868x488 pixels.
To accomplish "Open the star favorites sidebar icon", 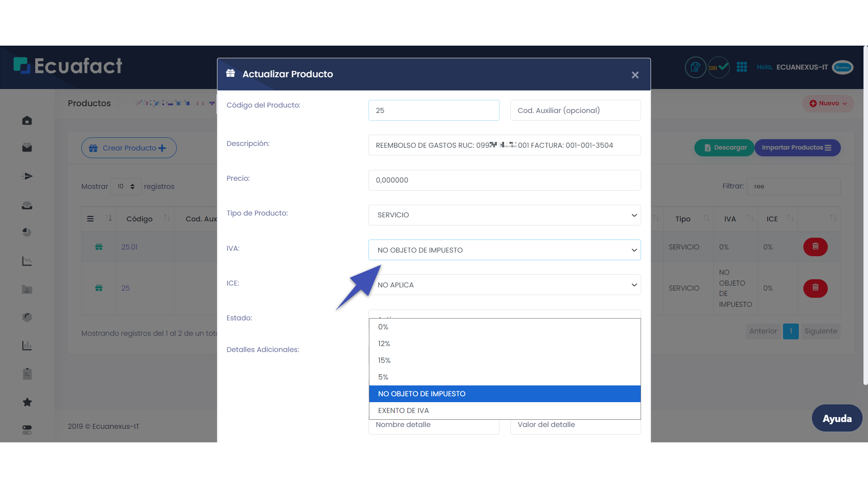I will click(27, 402).
